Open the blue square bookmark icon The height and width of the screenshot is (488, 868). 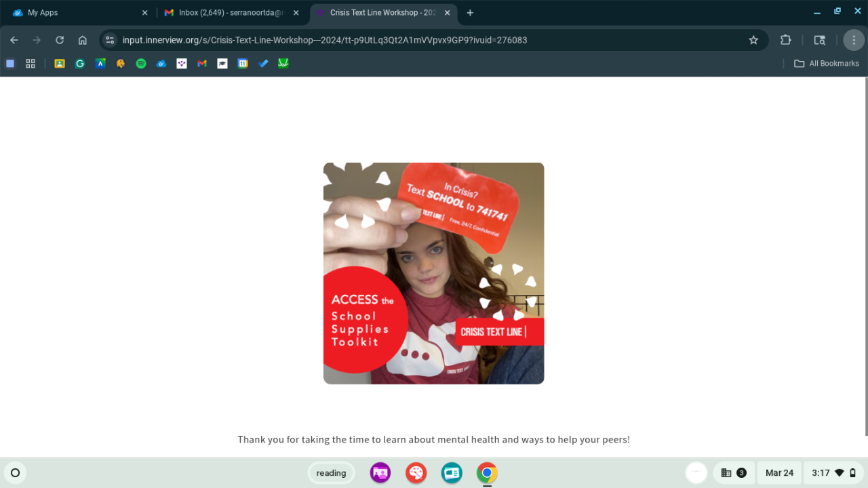[10, 64]
